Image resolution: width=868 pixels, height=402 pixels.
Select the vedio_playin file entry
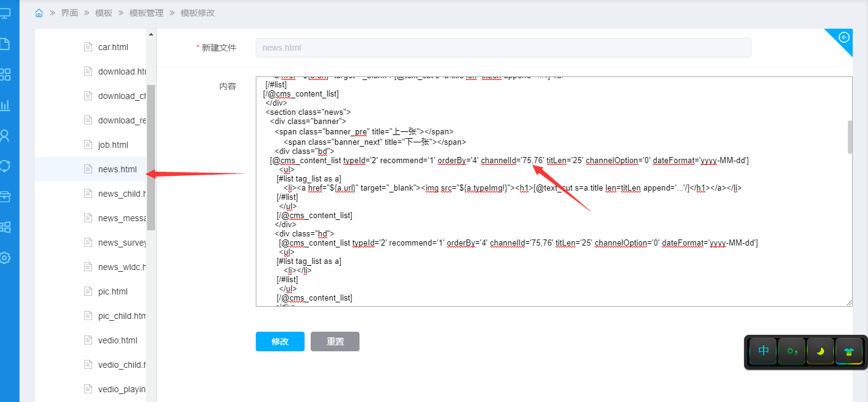tap(122, 389)
